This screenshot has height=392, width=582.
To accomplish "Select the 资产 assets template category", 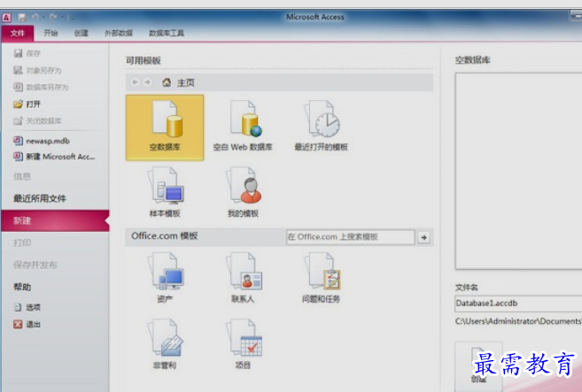I will tap(165, 278).
